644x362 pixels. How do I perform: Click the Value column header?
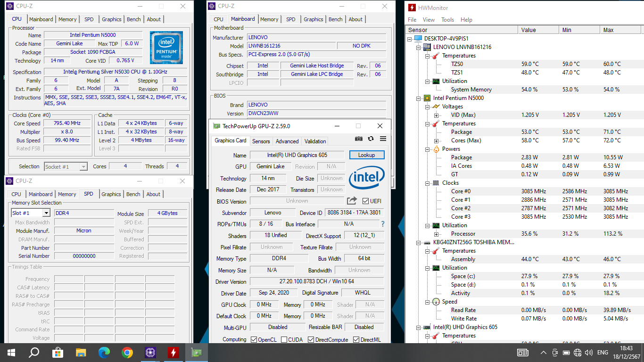click(538, 30)
